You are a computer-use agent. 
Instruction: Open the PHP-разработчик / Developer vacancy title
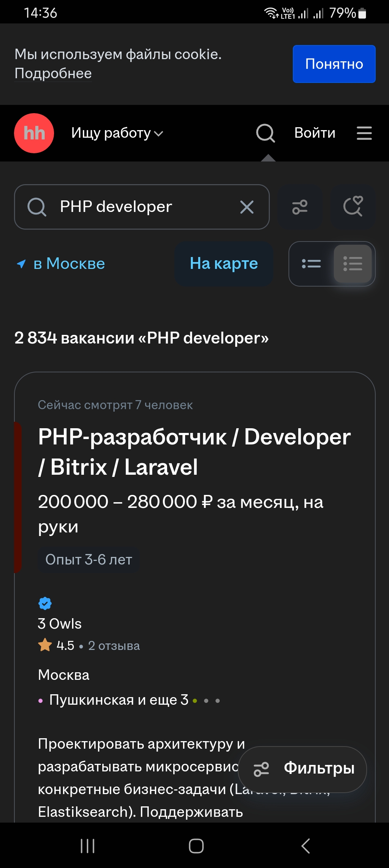194,452
